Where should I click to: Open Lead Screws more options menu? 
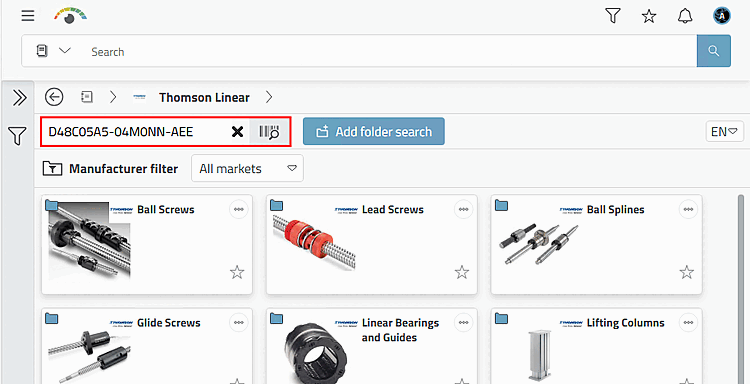tap(463, 209)
